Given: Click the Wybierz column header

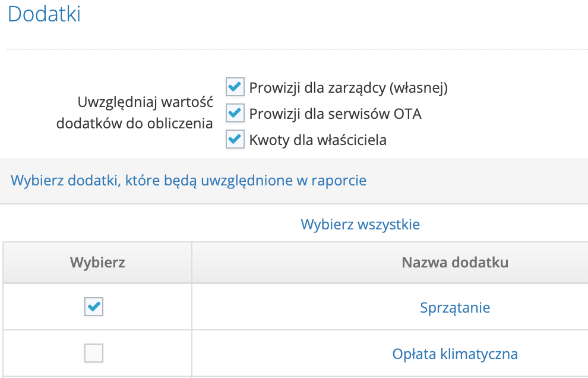Looking at the screenshot, I should click(96, 262).
